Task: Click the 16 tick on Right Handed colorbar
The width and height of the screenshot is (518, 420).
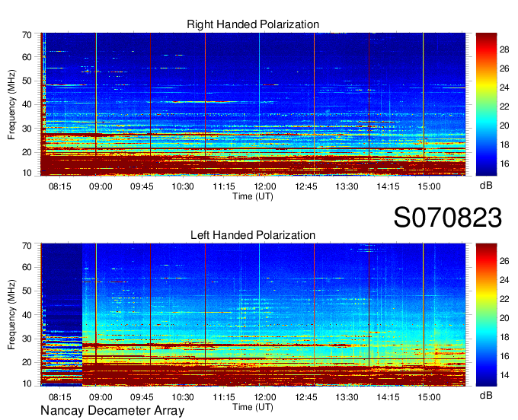Action: click(x=504, y=164)
